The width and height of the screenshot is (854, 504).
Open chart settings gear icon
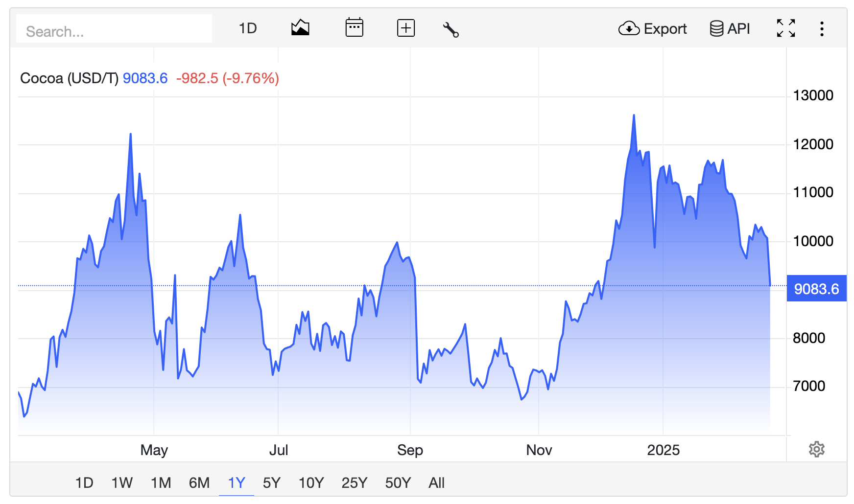click(817, 449)
